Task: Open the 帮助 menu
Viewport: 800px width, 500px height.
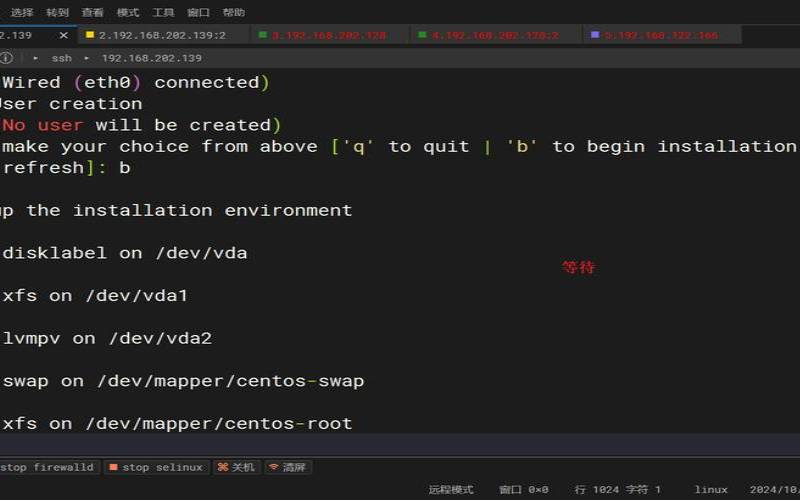Action: [233, 13]
